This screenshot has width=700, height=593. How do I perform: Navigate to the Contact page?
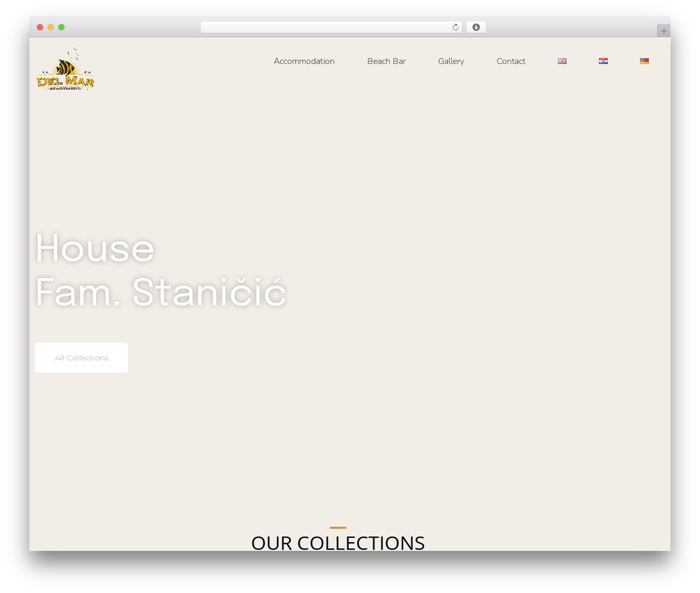511,61
